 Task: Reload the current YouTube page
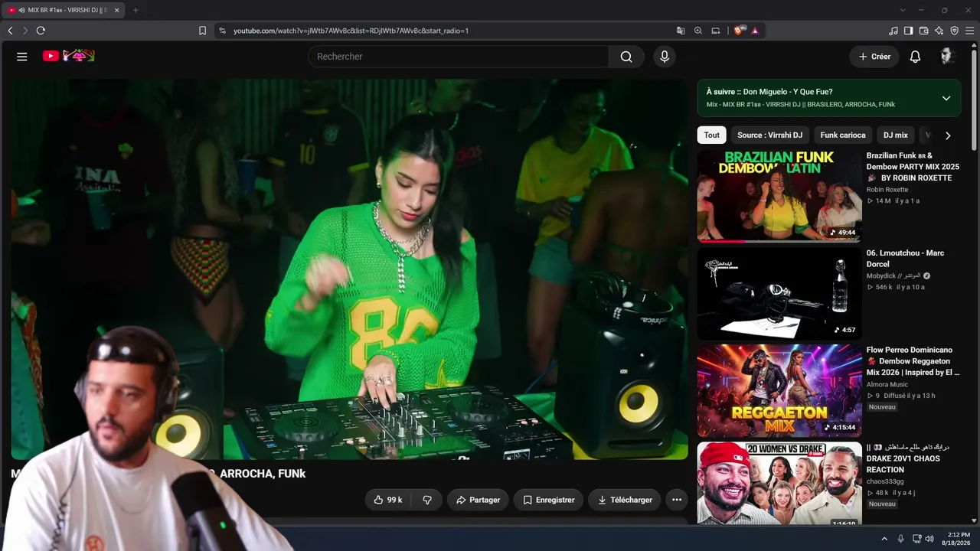click(41, 31)
